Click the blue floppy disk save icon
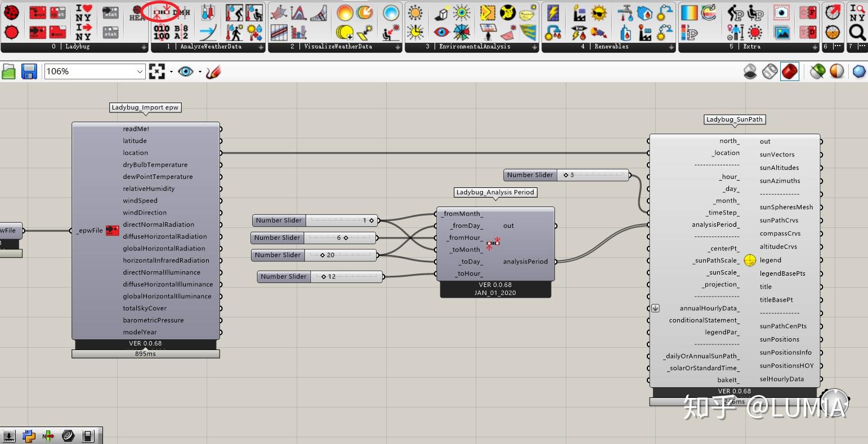The image size is (868, 444). [29, 71]
